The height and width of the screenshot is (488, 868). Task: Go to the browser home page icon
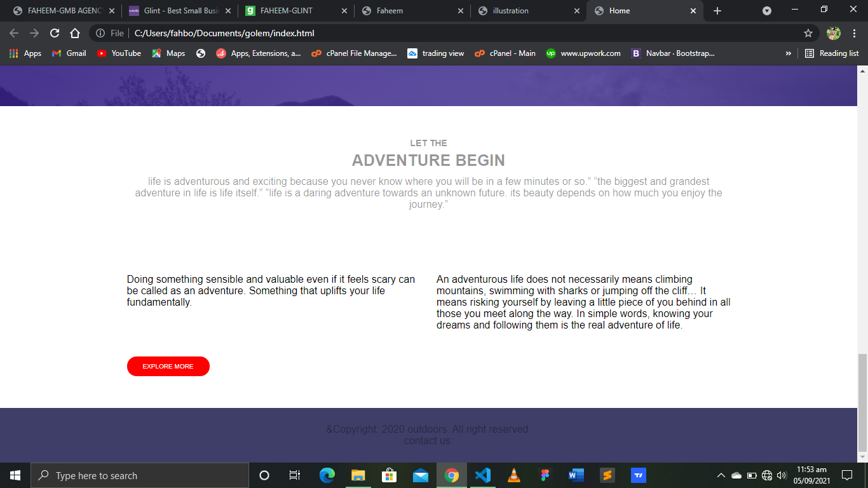[75, 33]
